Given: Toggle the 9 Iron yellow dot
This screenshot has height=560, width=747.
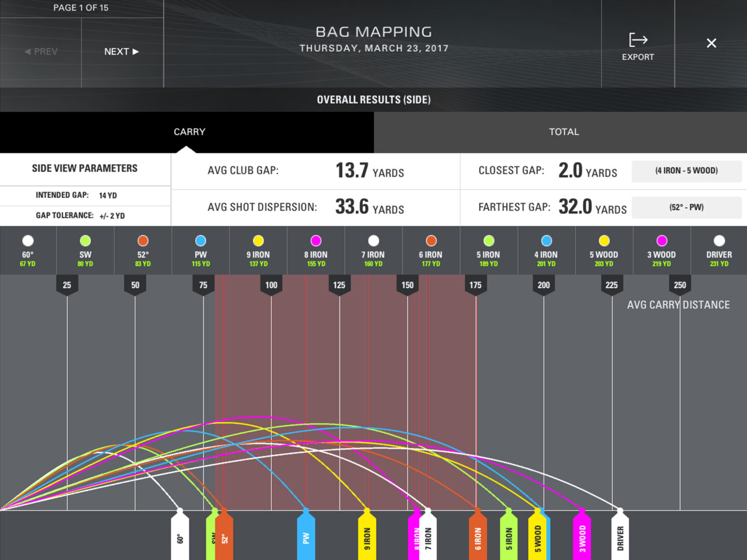Looking at the screenshot, I should click(258, 241).
